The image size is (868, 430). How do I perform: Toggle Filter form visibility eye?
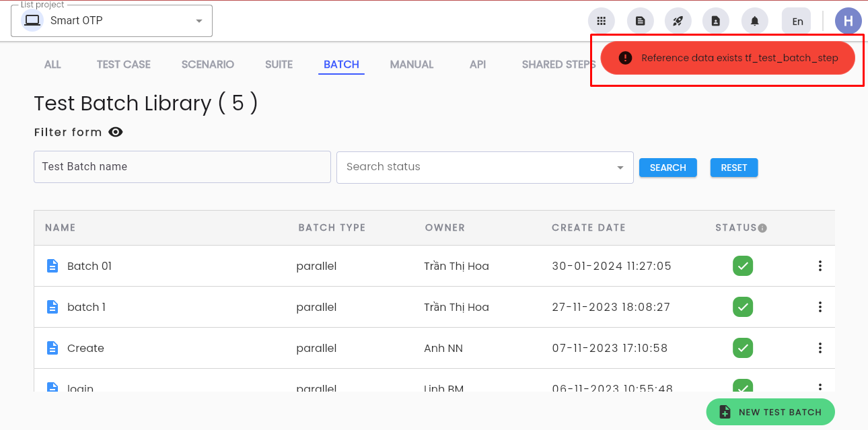click(x=116, y=132)
